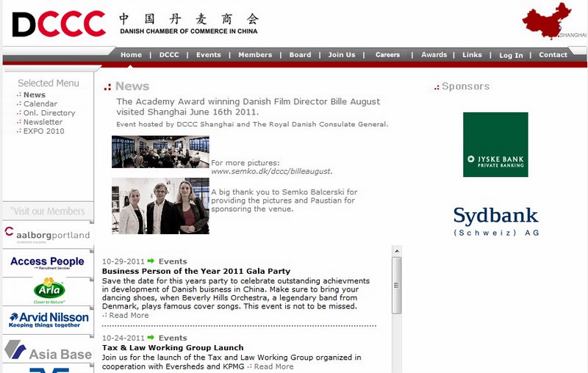Open the Contact menu item
Viewport: 588px width, 373px height.
tap(553, 54)
